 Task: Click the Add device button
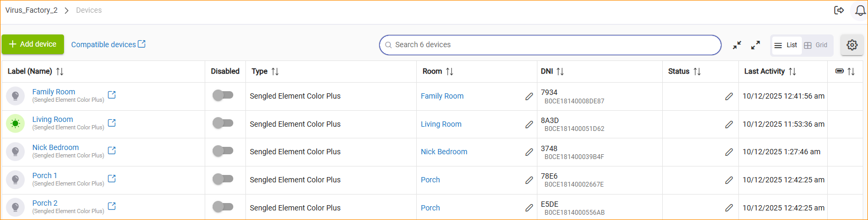coord(33,45)
